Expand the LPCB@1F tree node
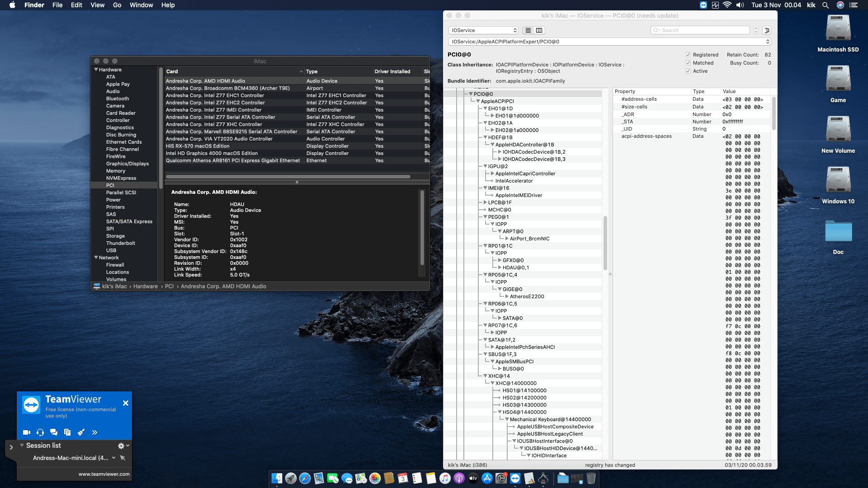The image size is (868, 488). click(x=485, y=202)
